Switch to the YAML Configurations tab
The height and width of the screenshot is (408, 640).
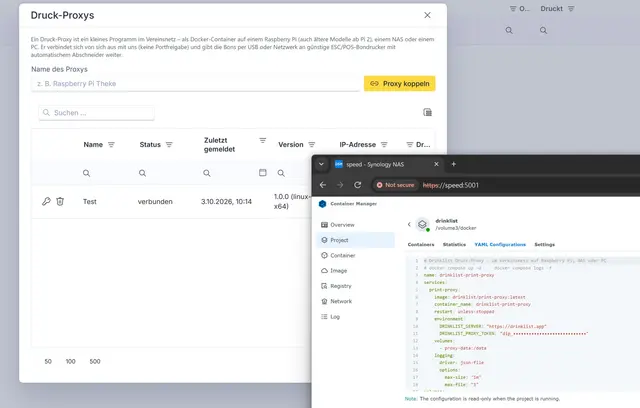click(500, 244)
